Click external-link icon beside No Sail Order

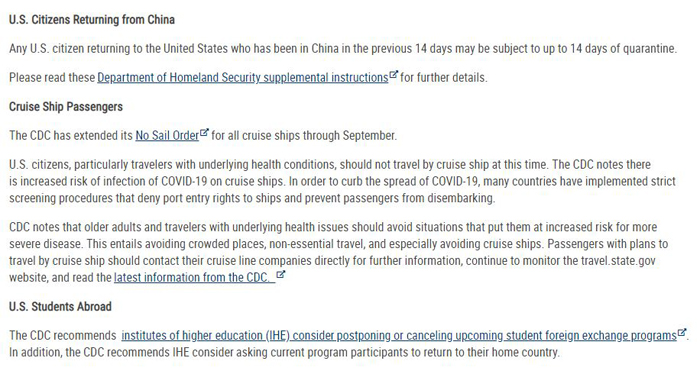pos(204,132)
